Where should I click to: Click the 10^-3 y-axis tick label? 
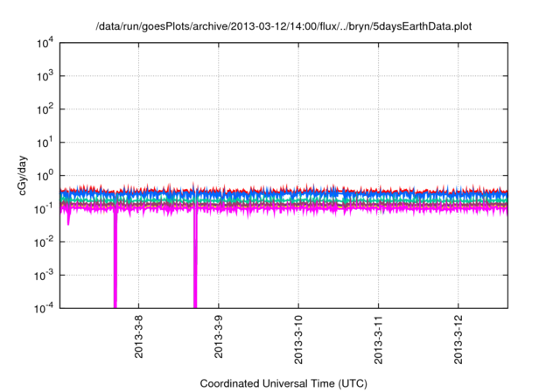44,276
